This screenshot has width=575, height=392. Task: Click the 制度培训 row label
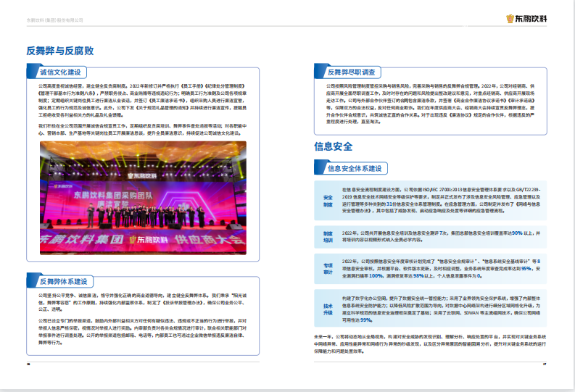(328, 237)
